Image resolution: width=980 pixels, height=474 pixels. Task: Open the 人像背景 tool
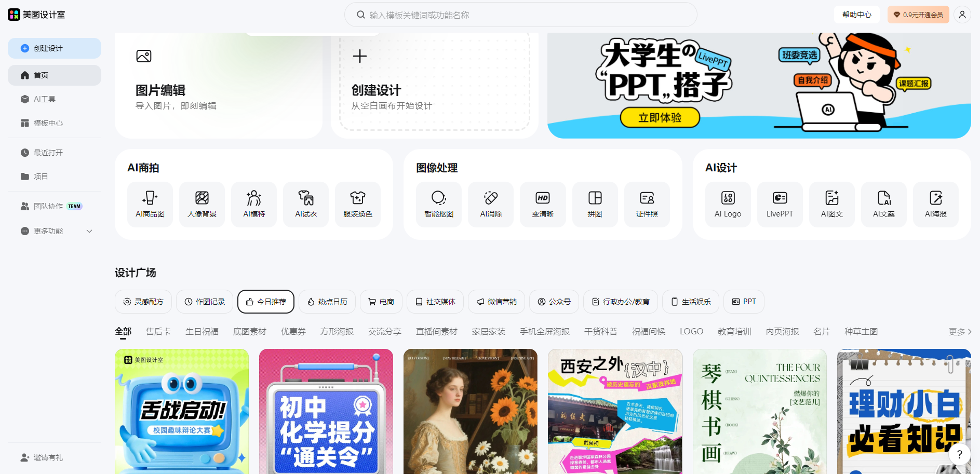tap(202, 204)
